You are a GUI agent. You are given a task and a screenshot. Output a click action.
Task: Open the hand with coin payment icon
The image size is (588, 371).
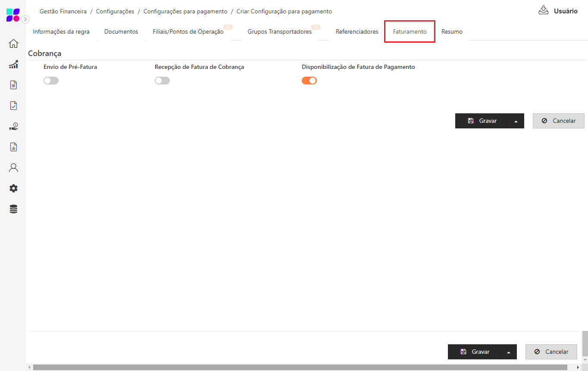(x=13, y=126)
